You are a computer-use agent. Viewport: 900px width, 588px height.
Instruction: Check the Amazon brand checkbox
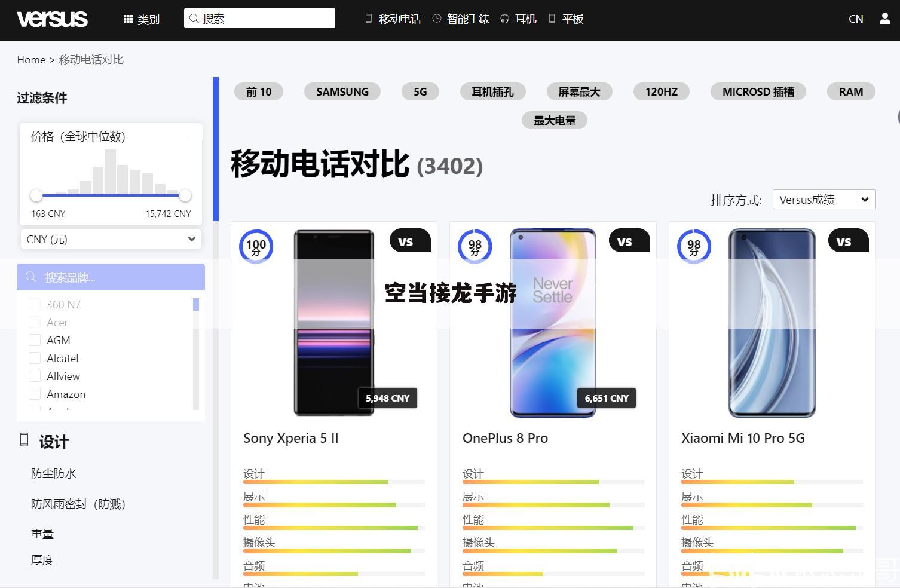(35, 394)
